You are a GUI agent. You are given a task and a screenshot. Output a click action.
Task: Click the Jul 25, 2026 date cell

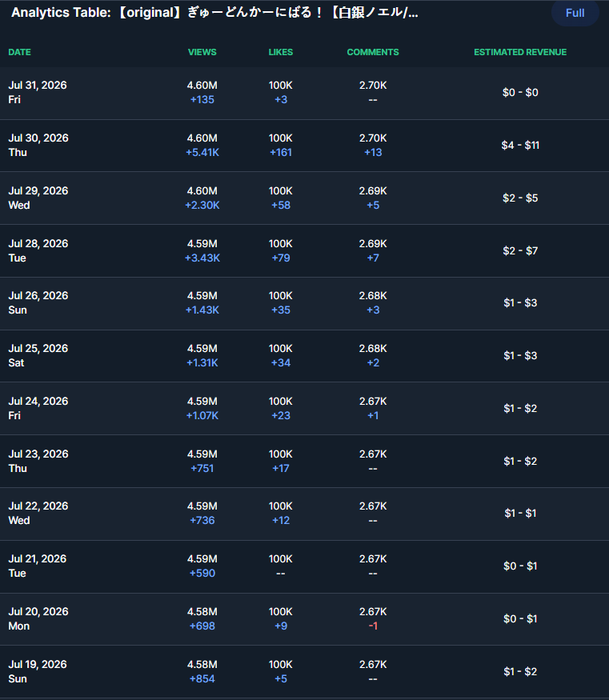[x=38, y=355]
